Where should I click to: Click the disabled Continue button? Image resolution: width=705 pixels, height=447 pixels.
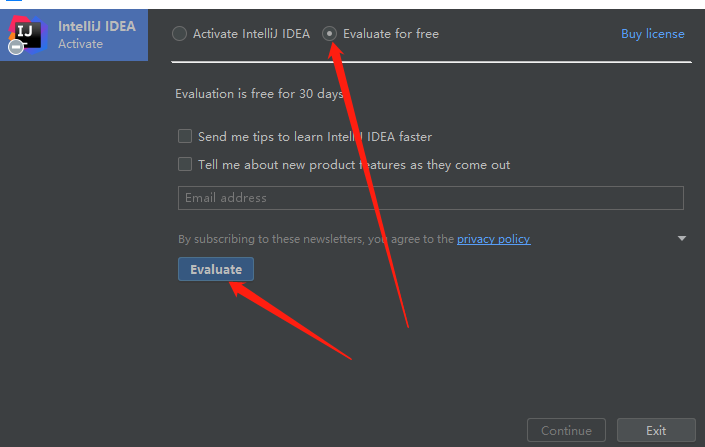pyautogui.click(x=566, y=430)
